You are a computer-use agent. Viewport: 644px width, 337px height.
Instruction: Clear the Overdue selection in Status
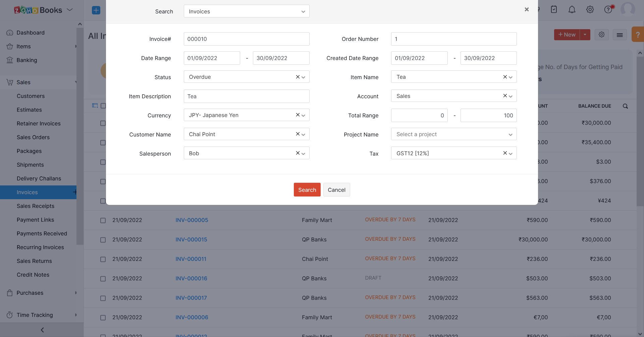[x=297, y=77]
